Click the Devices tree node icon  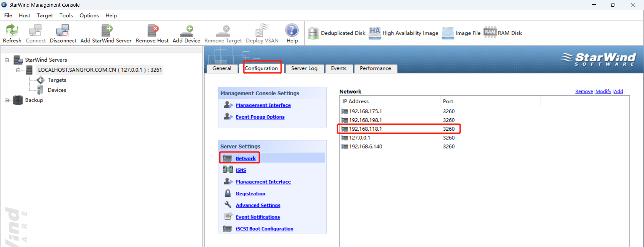click(x=40, y=90)
